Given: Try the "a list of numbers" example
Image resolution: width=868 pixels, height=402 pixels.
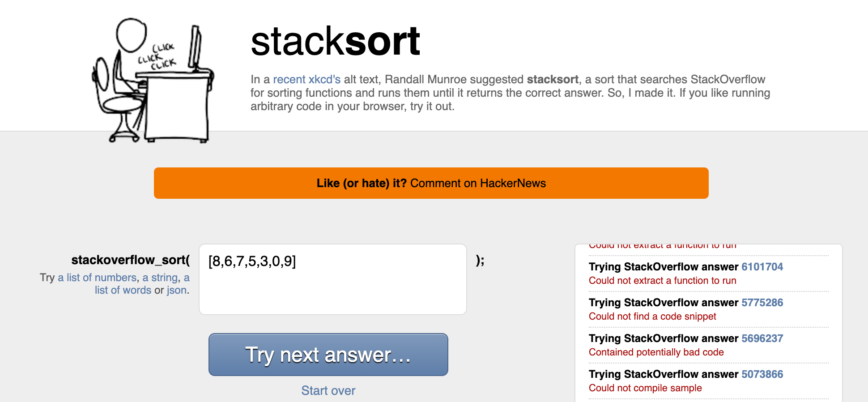Looking at the screenshot, I should click(97, 278).
